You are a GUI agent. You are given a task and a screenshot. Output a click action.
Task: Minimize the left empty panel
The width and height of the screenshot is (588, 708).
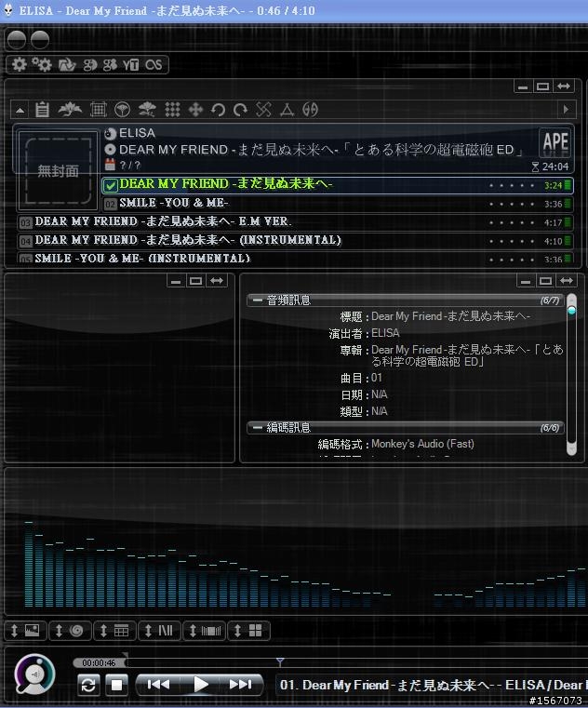click(x=176, y=281)
